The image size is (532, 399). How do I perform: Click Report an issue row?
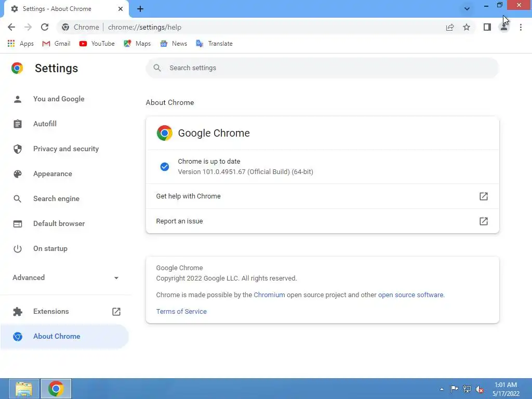(x=322, y=221)
